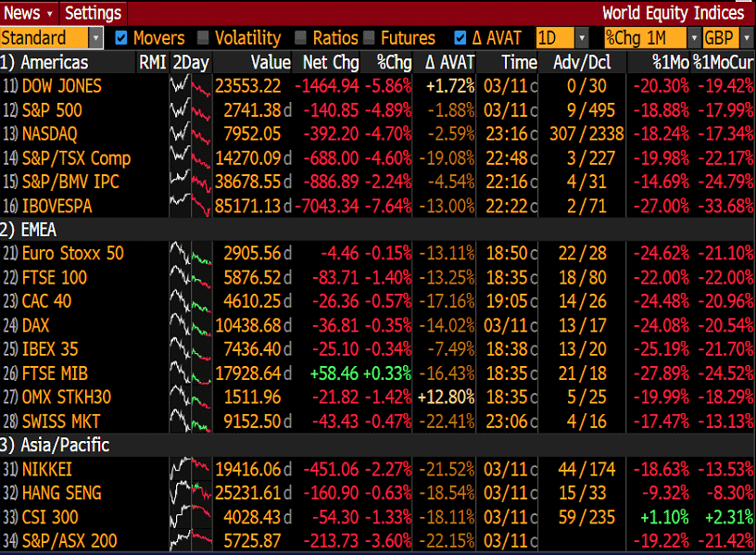756x555 pixels.
Task: Click the IBOVESPA net change -7043.34
Action: (x=327, y=206)
